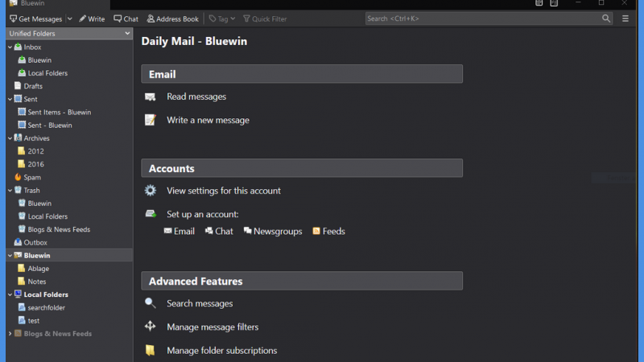Open Manage message filters
Screen dimensions: 644x362
[213, 327]
